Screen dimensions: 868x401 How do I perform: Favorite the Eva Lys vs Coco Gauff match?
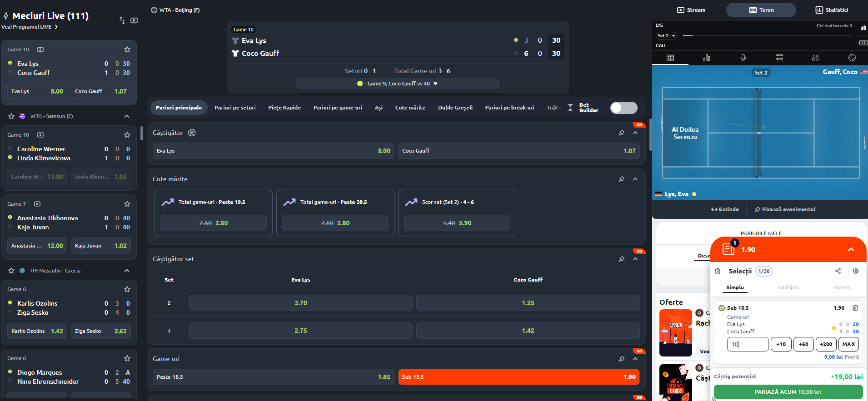(127, 50)
